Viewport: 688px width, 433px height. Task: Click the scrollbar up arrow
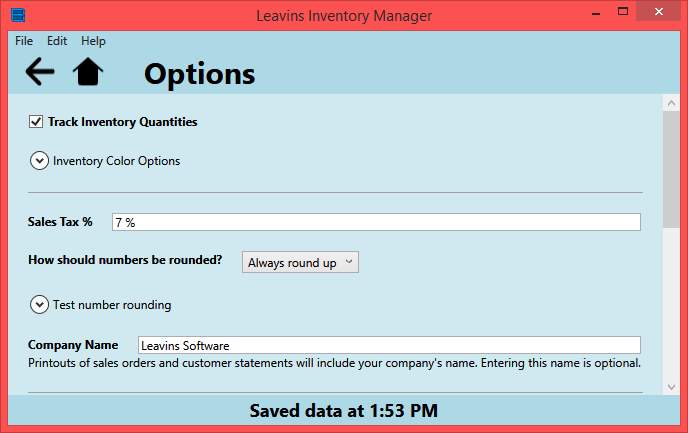pos(671,103)
